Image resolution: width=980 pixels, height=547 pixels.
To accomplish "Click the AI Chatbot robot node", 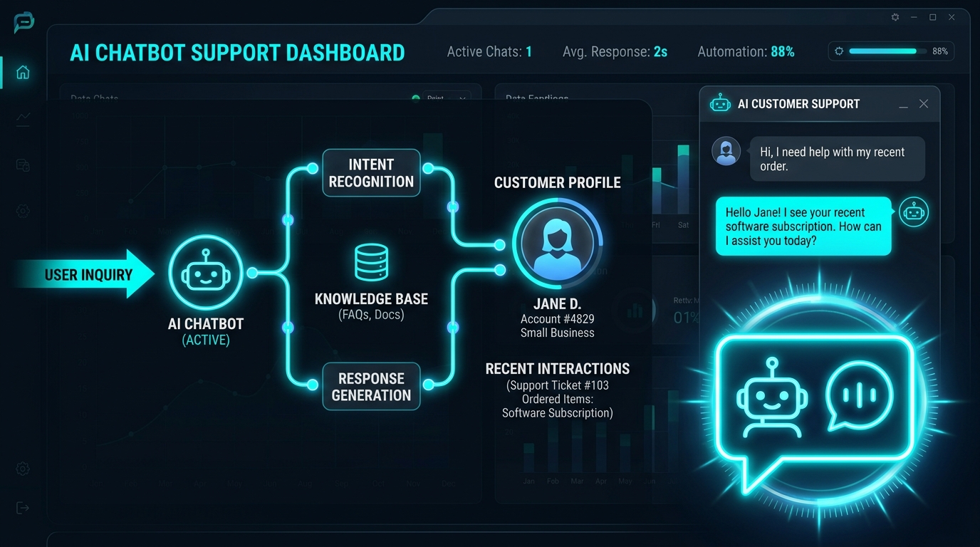I will click(206, 273).
